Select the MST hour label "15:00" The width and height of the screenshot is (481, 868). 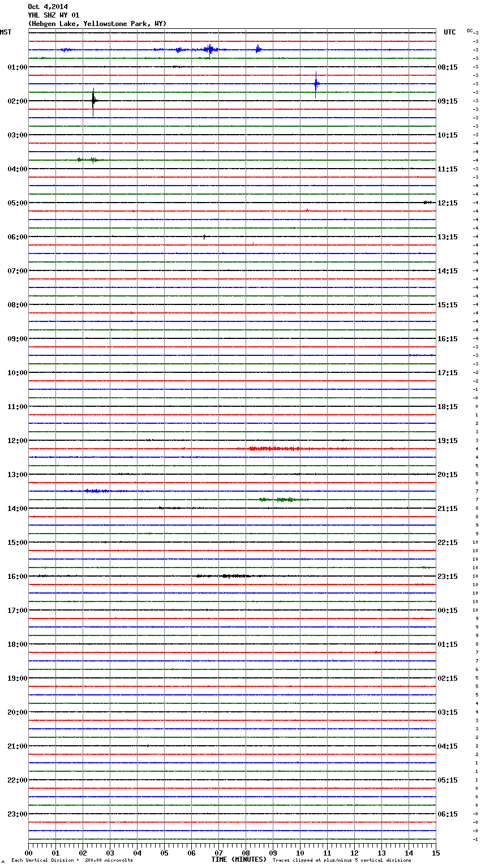pos(18,543)
